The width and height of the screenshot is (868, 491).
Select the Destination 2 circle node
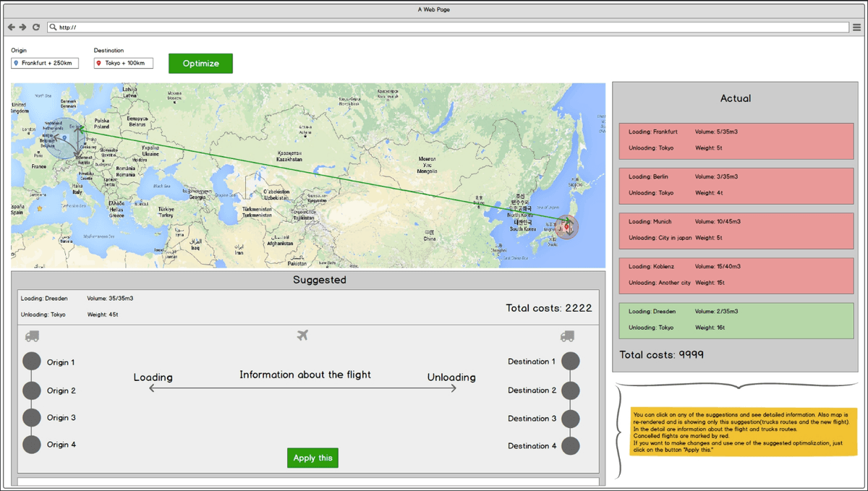point(571,390)
